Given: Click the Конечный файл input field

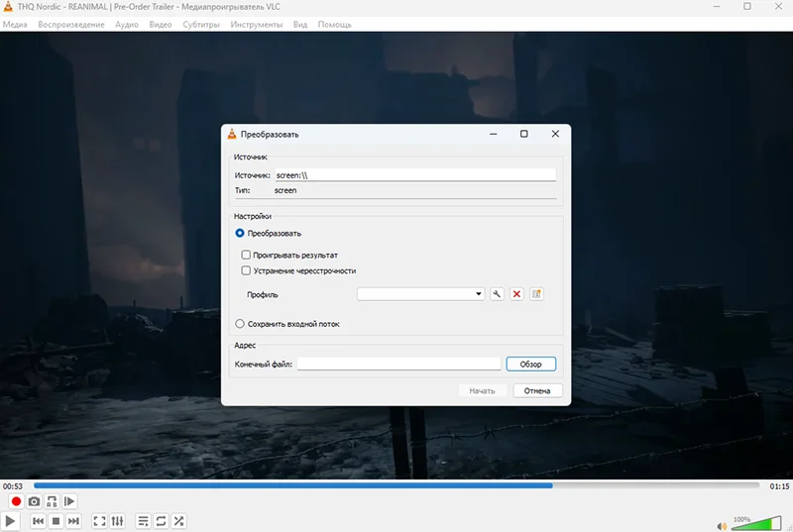Looking at the screenshot, I should 398,365.
